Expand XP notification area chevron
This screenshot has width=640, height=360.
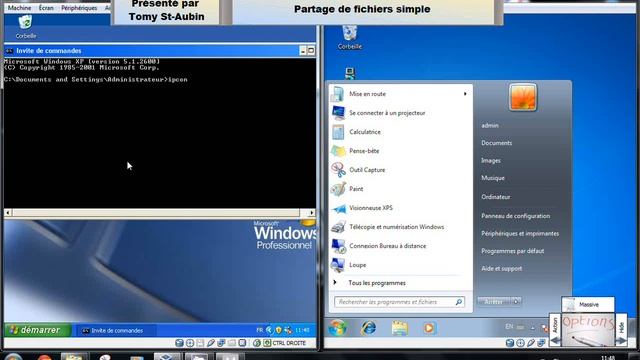click(x=269, y=330)
